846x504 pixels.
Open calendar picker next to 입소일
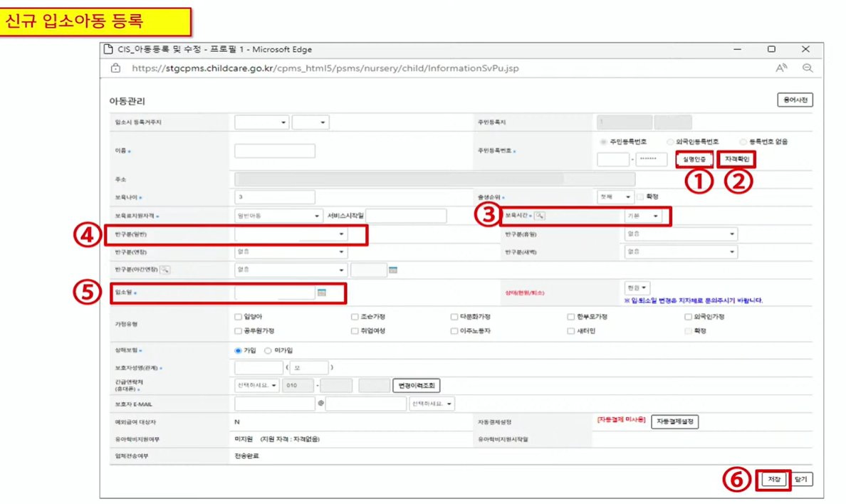(322, 293)
